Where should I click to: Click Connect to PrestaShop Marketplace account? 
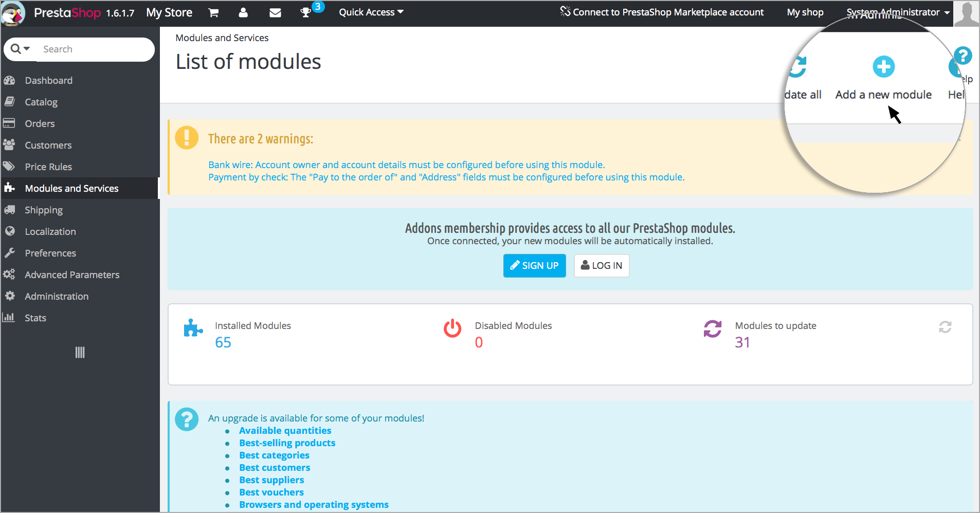(662, 12)
